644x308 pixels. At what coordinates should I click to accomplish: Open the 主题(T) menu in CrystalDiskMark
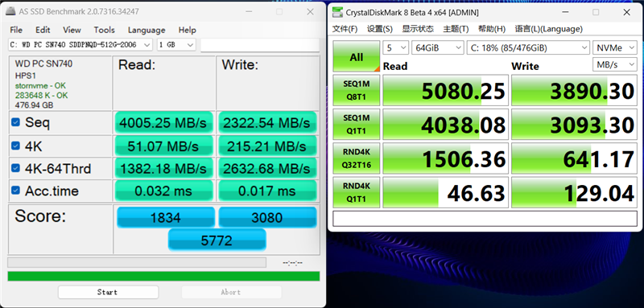tap(456, 29)
